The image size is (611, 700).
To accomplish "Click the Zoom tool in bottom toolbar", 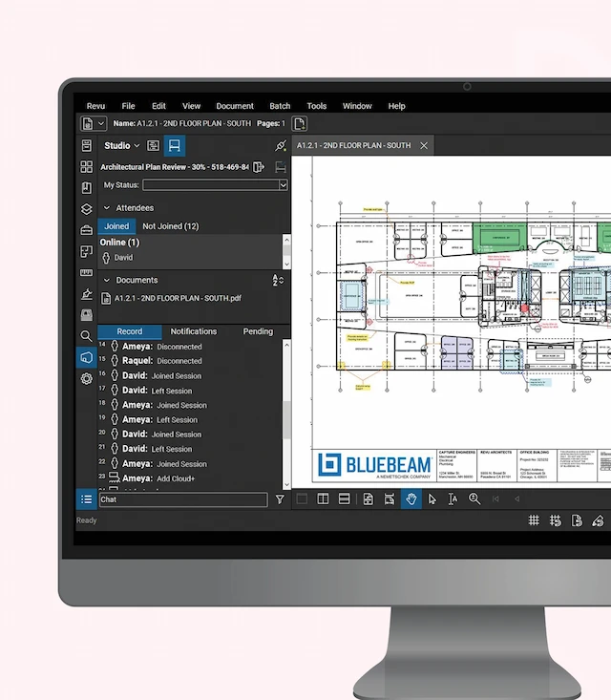I will [474, 498].
